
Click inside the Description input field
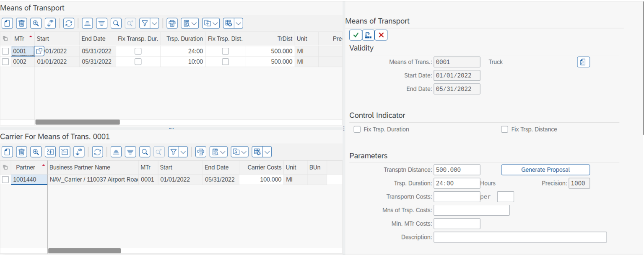coord(520,237)
